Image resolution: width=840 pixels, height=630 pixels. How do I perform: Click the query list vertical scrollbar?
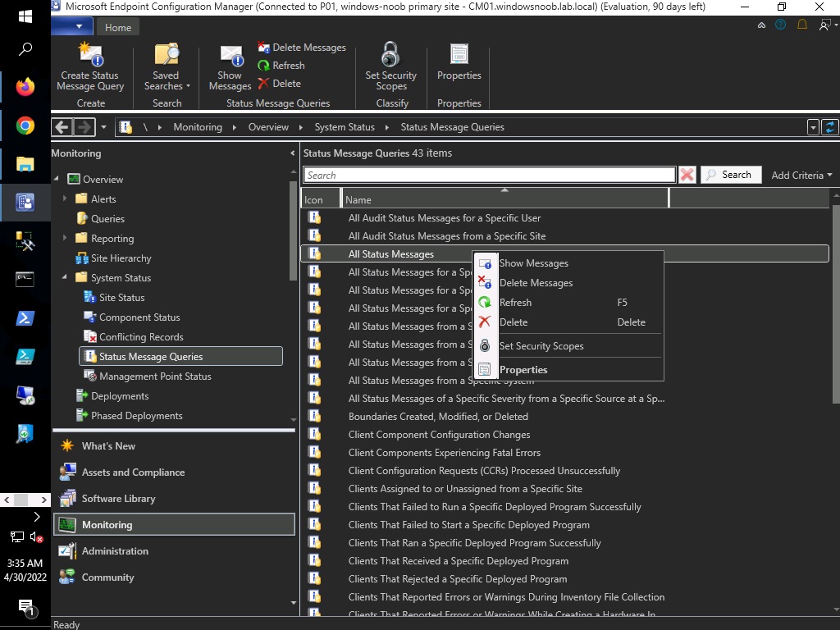[836, 303]
